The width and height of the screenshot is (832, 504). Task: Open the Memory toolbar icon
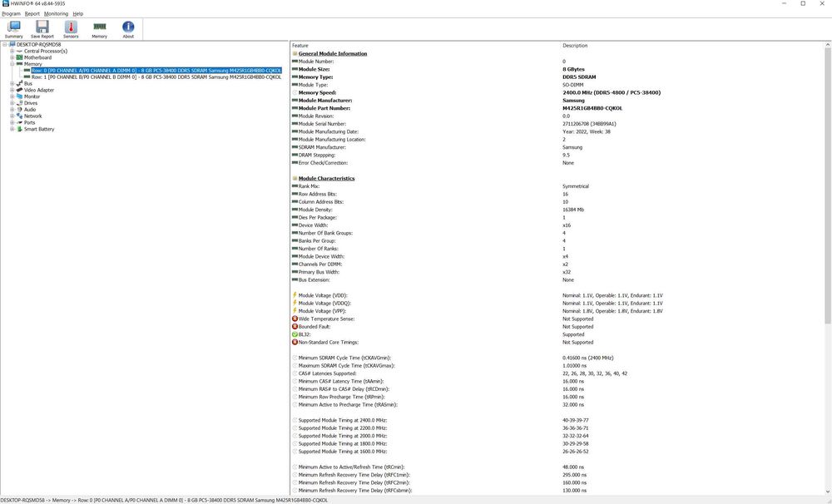(x=99, y=30)
